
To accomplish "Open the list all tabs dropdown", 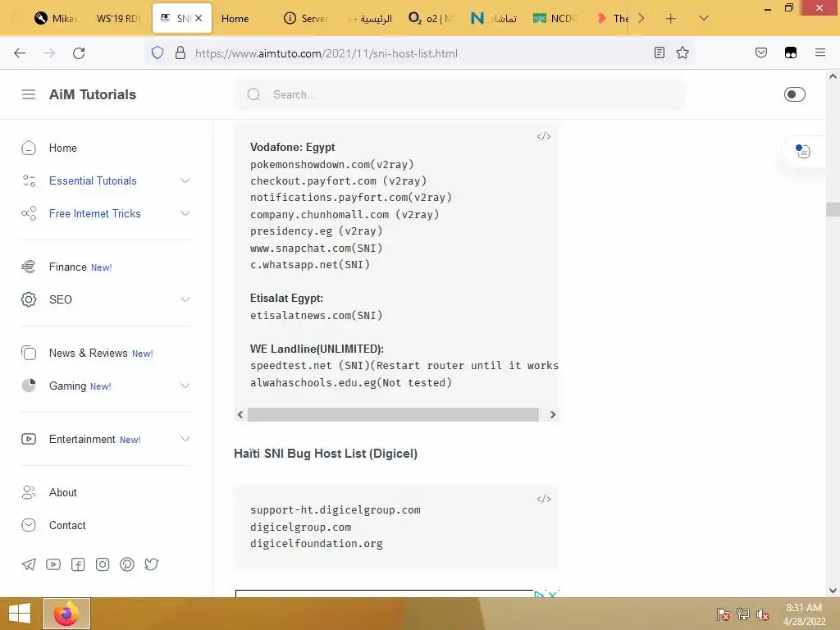I will [x=704, y=18].
